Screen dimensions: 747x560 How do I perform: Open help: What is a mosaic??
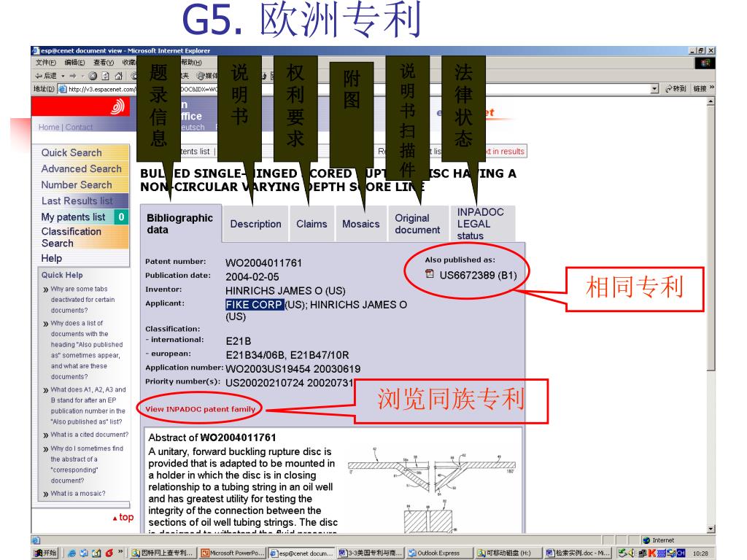(x=78, y=494)
